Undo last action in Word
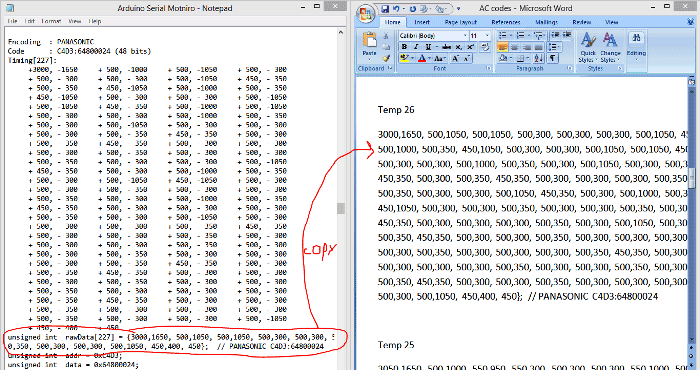 [396, 9]
